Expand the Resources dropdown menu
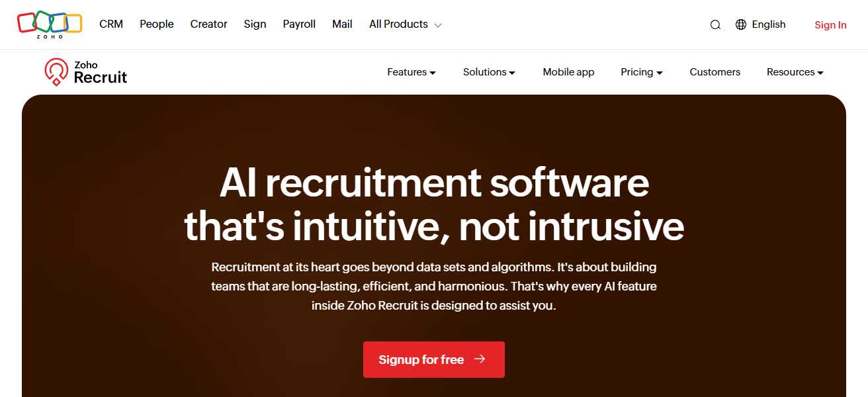The image size is (868, 397). point(795,72)
